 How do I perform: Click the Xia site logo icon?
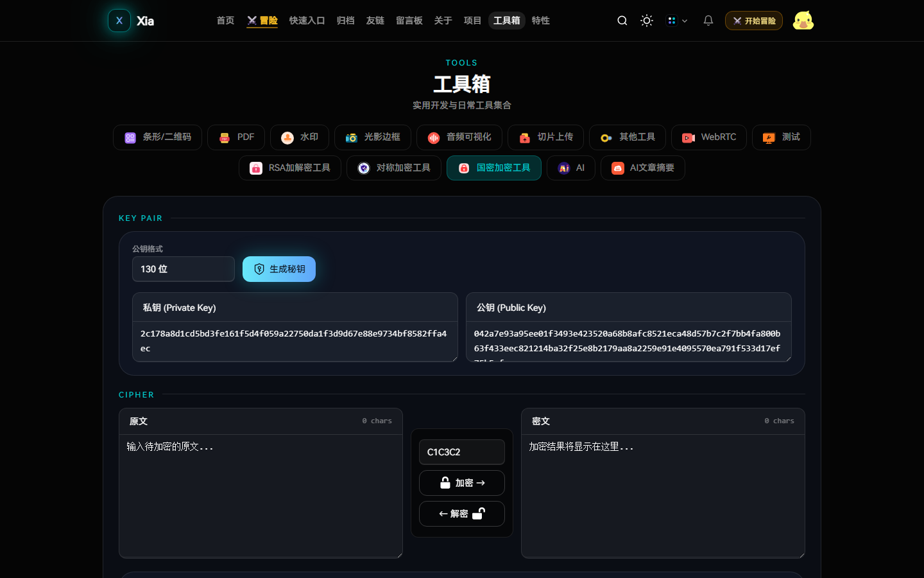(119, 21)
